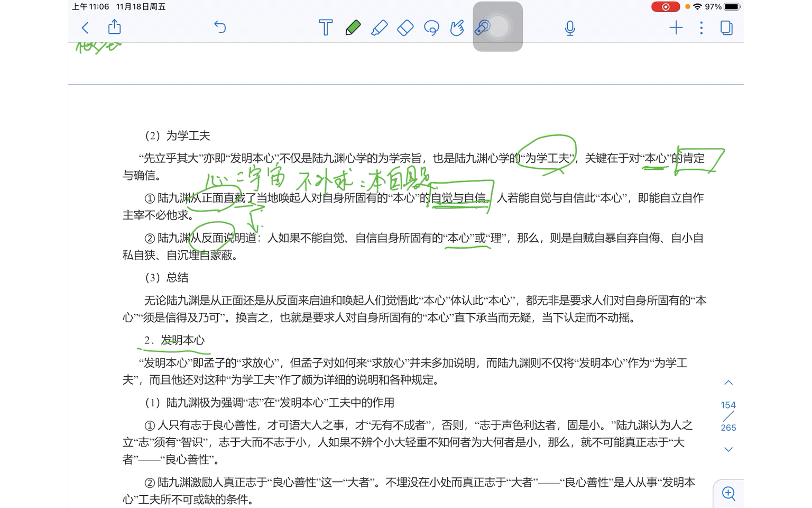Tap the magnifier zoom-in button
This screenshot has height=508, width=812.
(728, 494)
